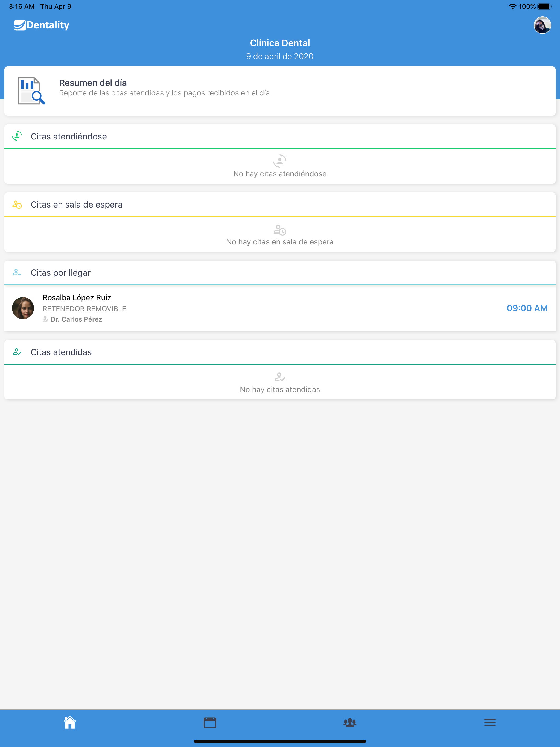Click the waiting room clock icon
This screenshot has height=747, width=560.
coord(17,204)
